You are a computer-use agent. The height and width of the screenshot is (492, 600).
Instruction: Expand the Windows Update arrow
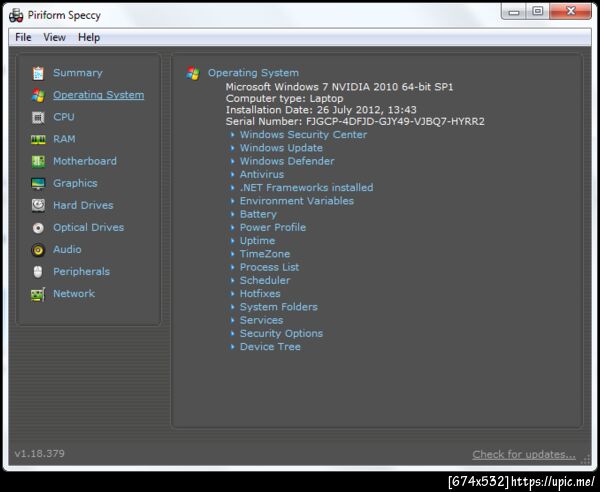(232, 148)
